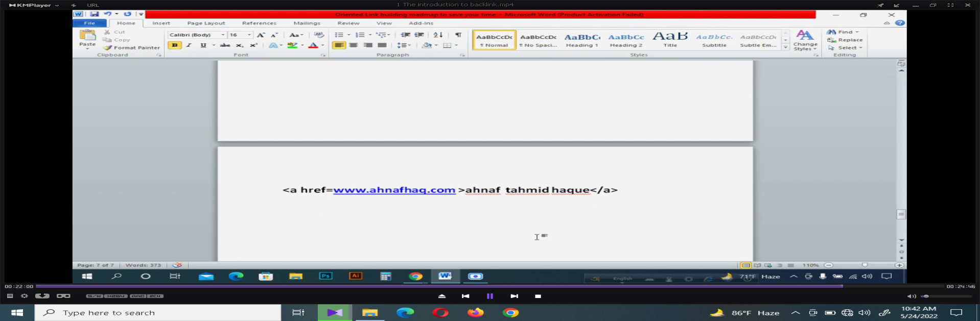Open the Calibri (Body) font name dropdown
Image resolution: width=980 pixels, height=321 pixels.
(223, 35)
